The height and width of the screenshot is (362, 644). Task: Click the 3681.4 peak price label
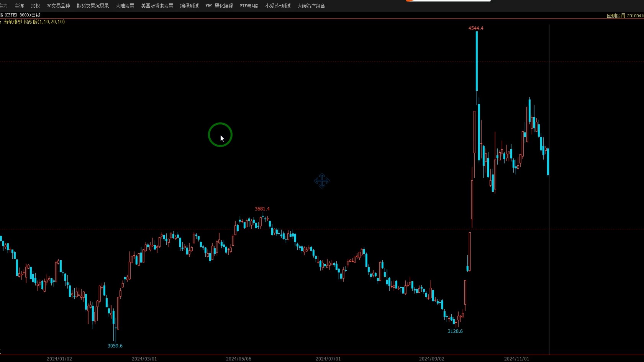pos(262,209)
